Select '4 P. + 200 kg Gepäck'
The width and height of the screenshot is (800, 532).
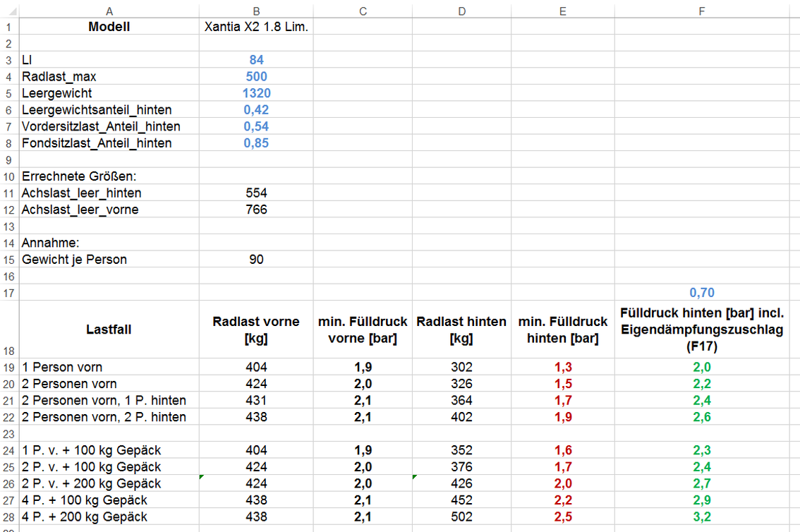click(109, 516)
